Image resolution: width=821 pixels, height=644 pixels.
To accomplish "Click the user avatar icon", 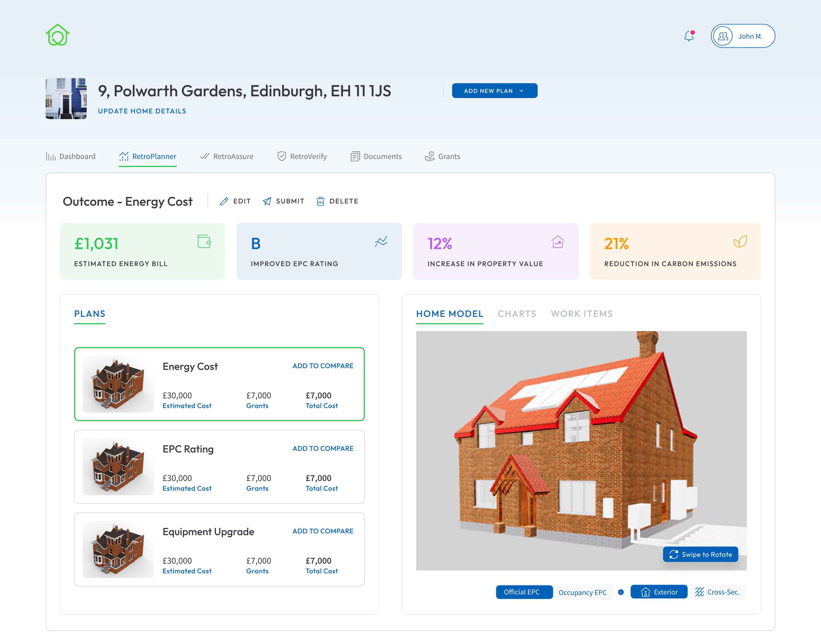I will point(723,36).
